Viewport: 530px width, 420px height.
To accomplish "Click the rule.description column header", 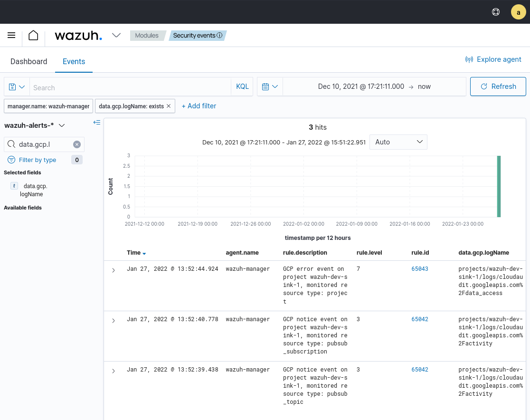I will [x=305, y=253].
